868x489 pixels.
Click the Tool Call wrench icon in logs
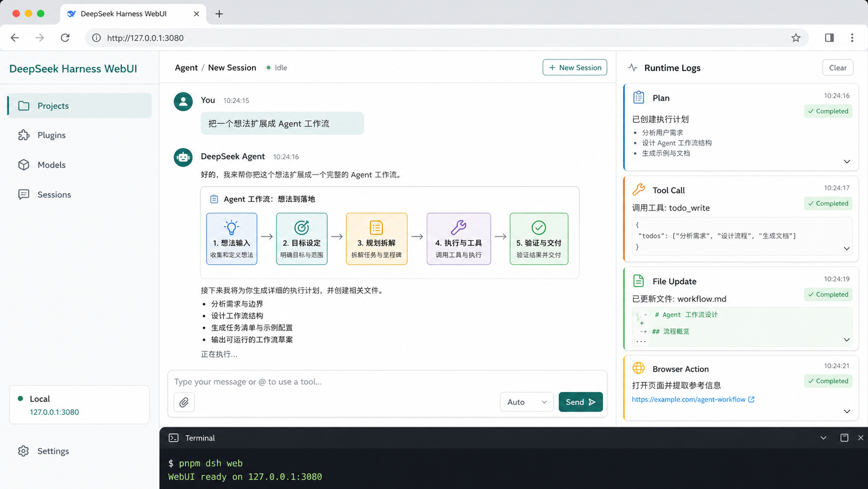[639, 190]
